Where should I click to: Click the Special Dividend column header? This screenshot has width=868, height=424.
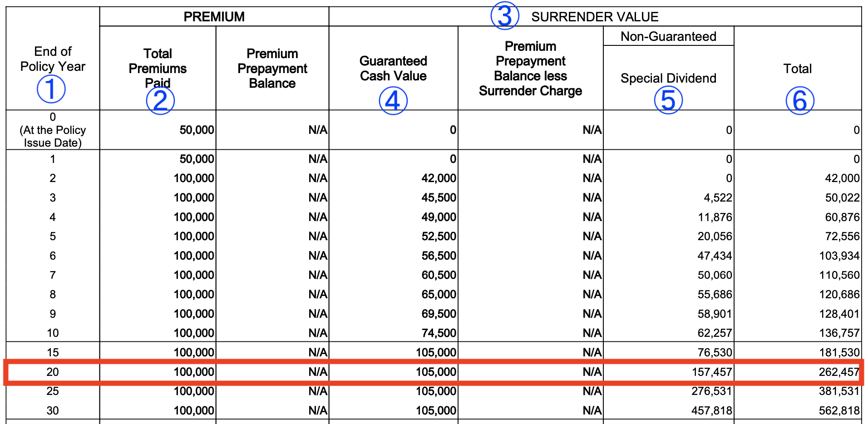[x=668, y=78]
